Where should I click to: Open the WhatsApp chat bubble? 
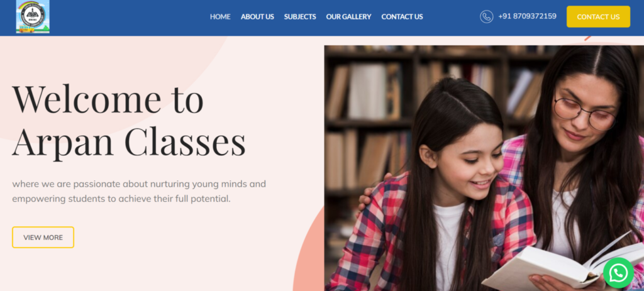coord(619,273)
